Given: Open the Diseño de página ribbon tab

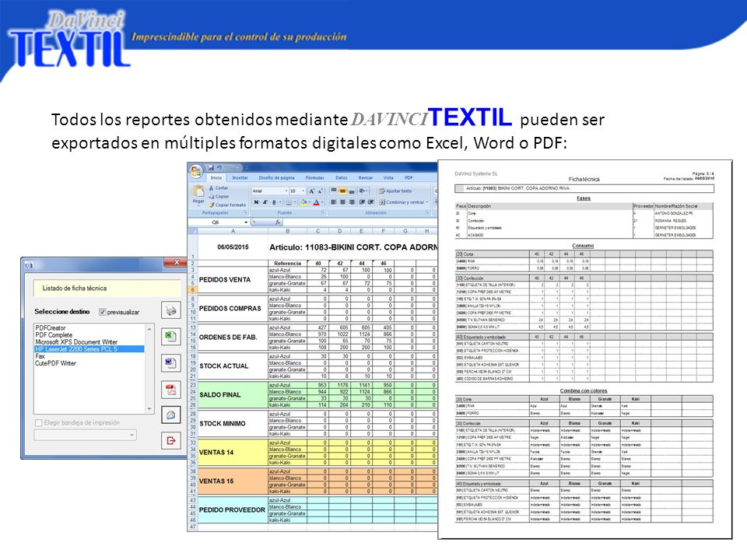Looking at the screenshot, I should tap(276, 177).
